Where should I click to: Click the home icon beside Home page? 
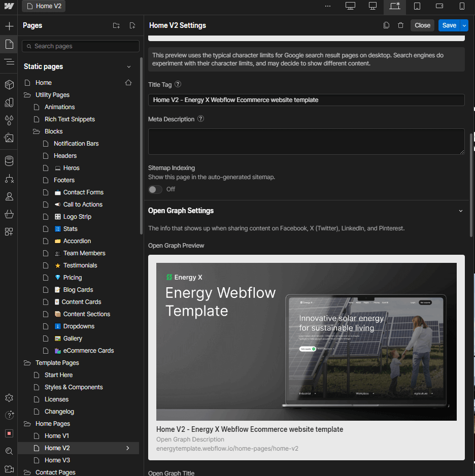[128, 83]
